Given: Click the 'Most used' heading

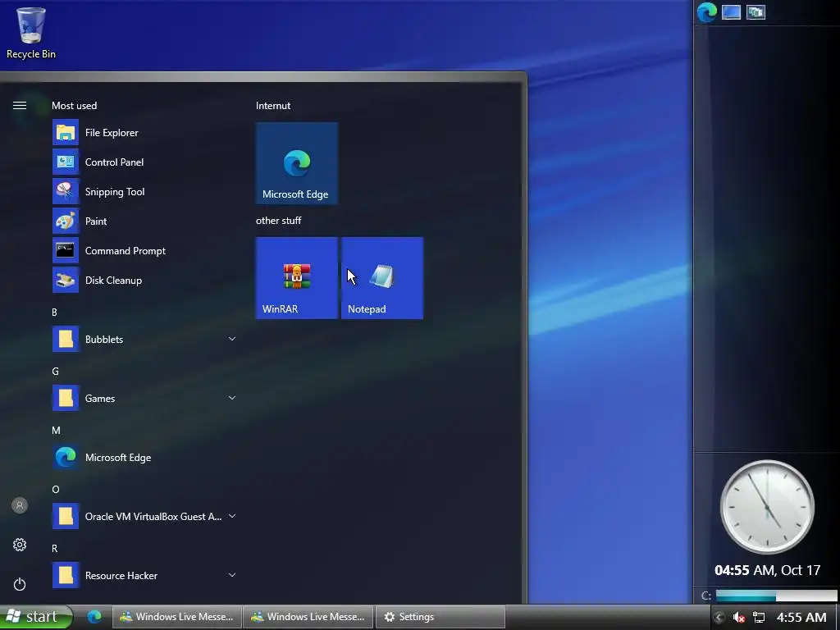Looking at the screenshot, I should [75, 106].
